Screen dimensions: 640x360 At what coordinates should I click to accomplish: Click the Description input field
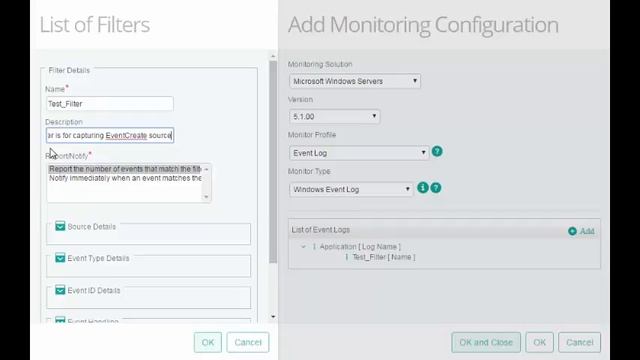pos(110,136)
